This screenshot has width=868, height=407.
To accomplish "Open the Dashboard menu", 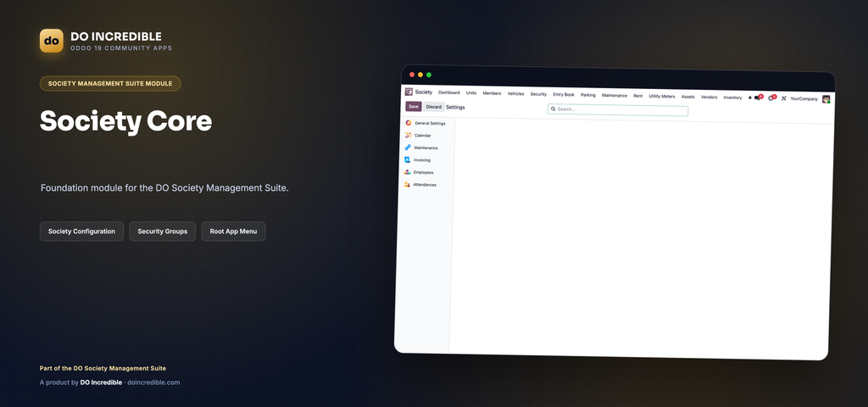I will point(449,93).
